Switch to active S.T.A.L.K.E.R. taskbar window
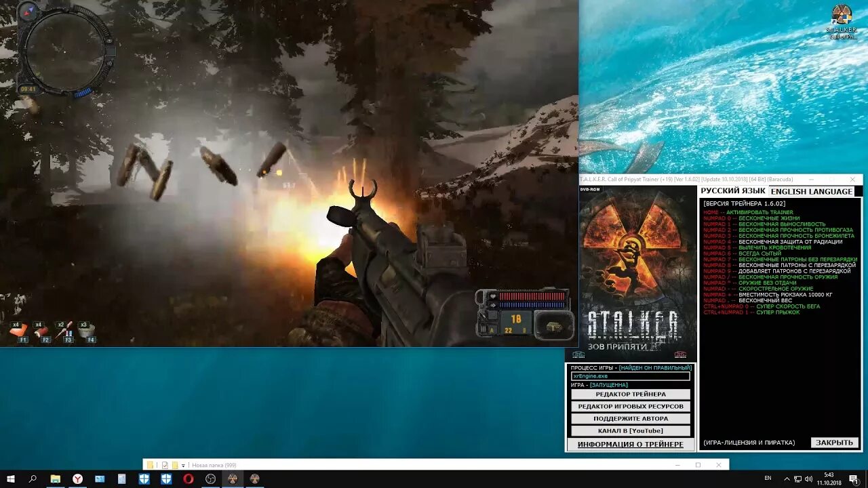868x488 pixels. [233, 479]
